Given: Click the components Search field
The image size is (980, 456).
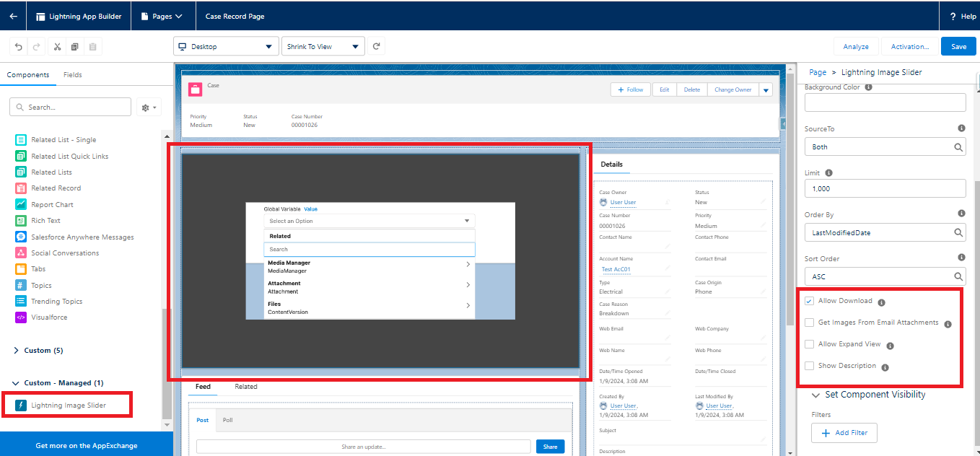Looking at the screenshot, I should point(71,107).
